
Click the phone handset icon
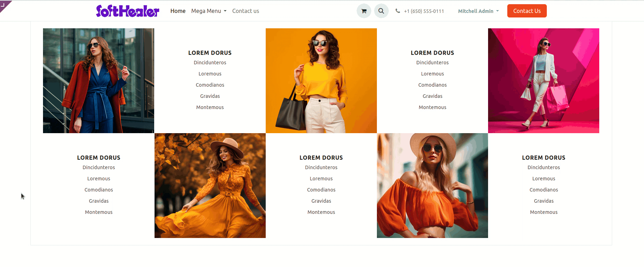[x=398, y=11]
